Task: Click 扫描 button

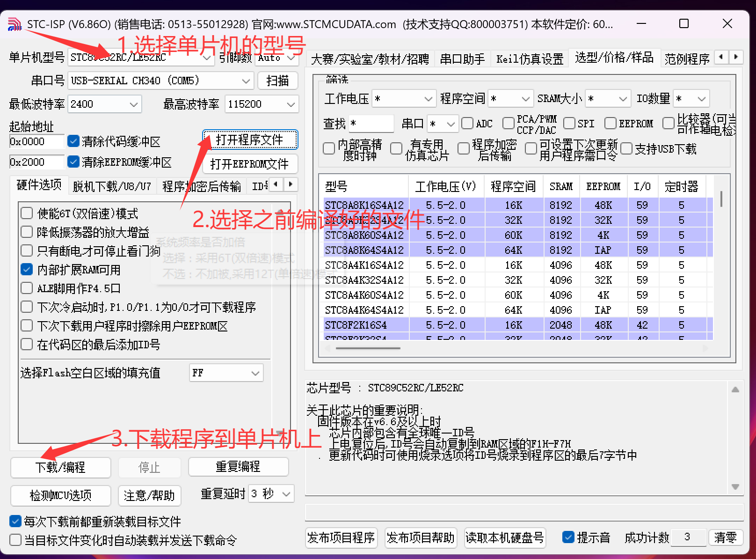Action: pos(278,81)
